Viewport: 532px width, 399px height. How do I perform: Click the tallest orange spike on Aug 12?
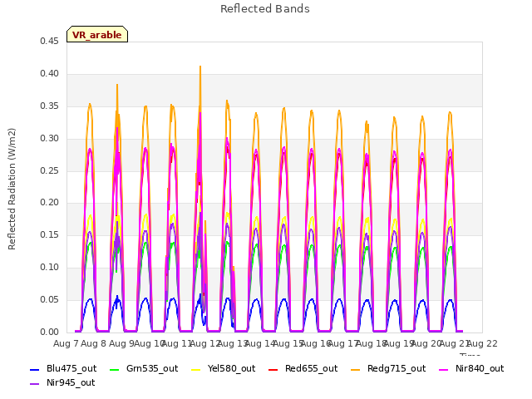(x=200, y=67)
